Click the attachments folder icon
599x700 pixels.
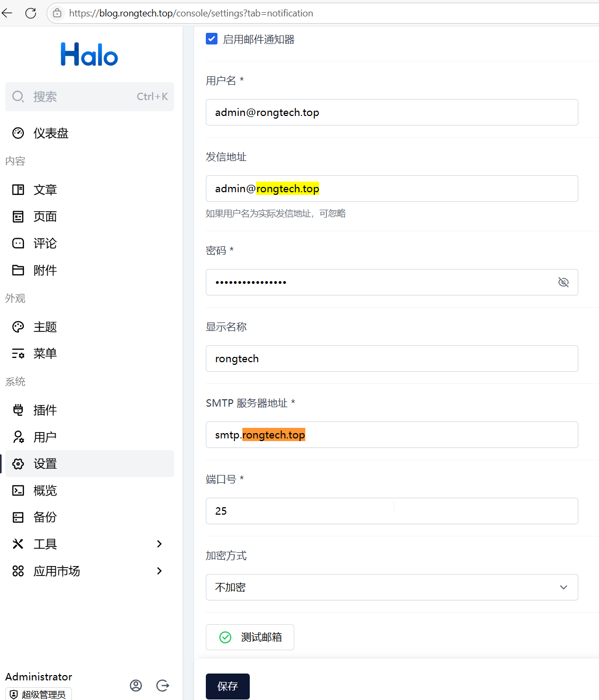[x=18, y=270]
